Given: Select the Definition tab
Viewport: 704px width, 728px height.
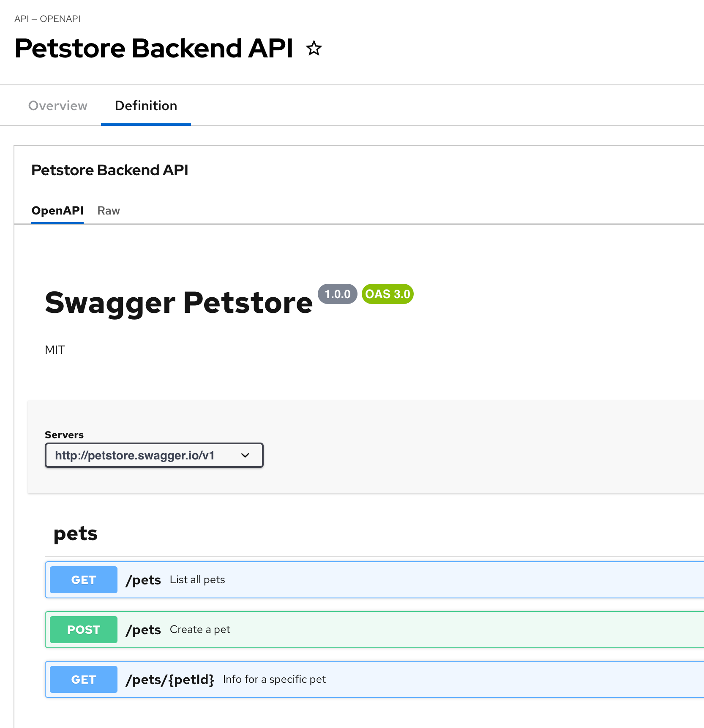Looking at the screenshot, I should (146, 106).
